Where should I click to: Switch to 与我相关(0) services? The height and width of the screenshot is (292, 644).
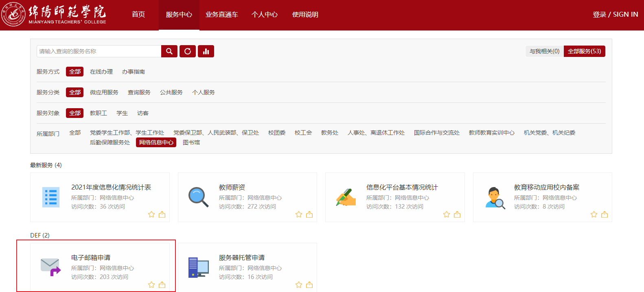point(544,51)
